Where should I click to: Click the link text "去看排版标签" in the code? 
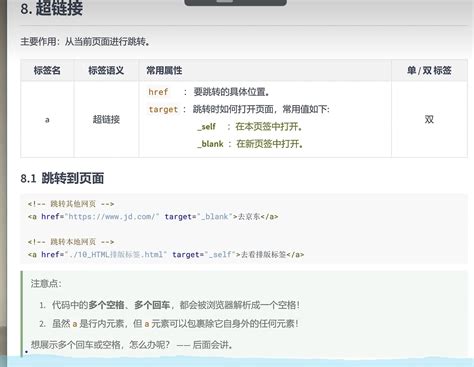pos(264,255)
